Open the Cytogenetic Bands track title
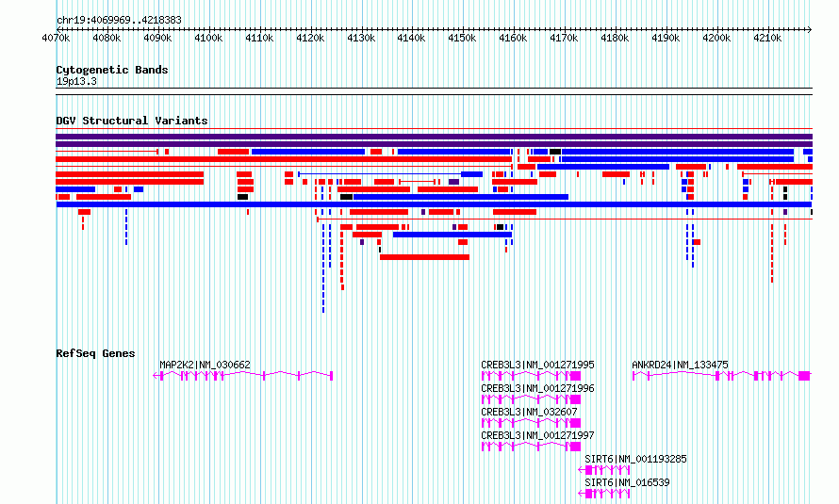The height and width of the screenshot is (504, 839). point(112,70)
